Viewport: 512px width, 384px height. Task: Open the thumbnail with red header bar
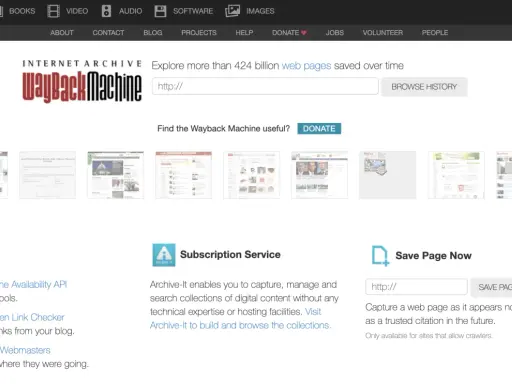184,175
